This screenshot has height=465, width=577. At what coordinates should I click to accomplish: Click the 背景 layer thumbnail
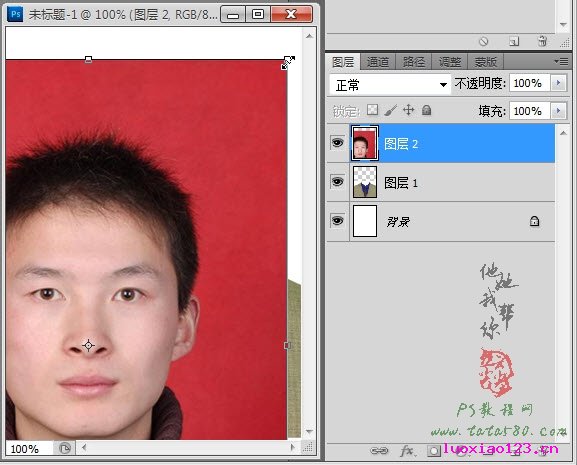point(365,221)
